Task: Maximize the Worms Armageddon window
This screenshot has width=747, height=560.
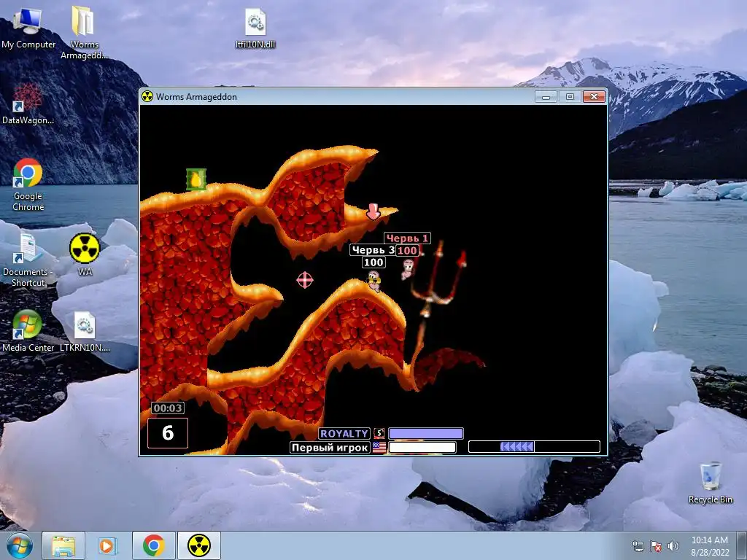Action: point(570,97)
